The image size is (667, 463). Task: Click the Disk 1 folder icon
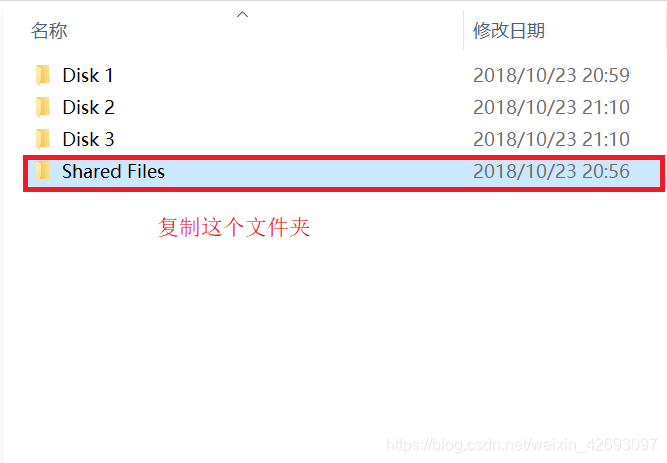click(x=43, y=75)
